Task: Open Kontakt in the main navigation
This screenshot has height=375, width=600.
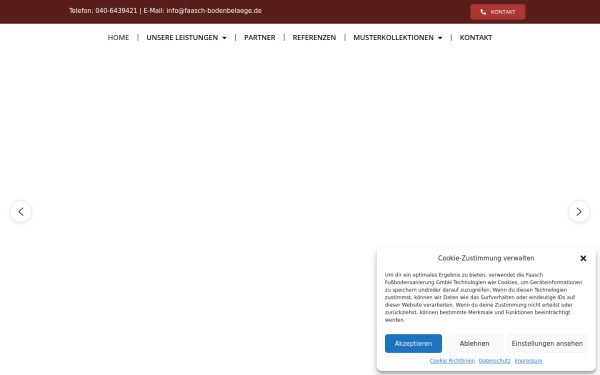Action: 476,38
